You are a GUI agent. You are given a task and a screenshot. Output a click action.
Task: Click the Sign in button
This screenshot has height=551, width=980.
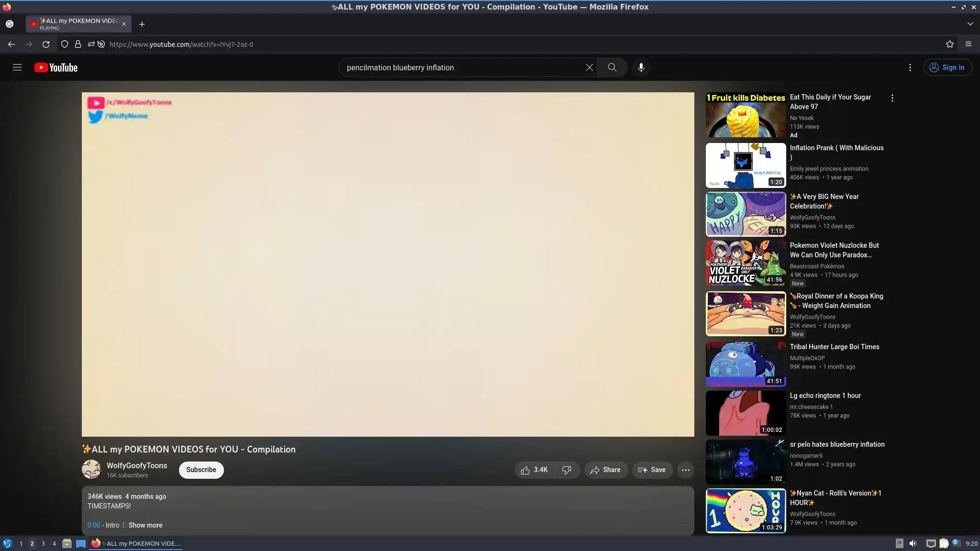pyautogui.click(x=947, y=67)
